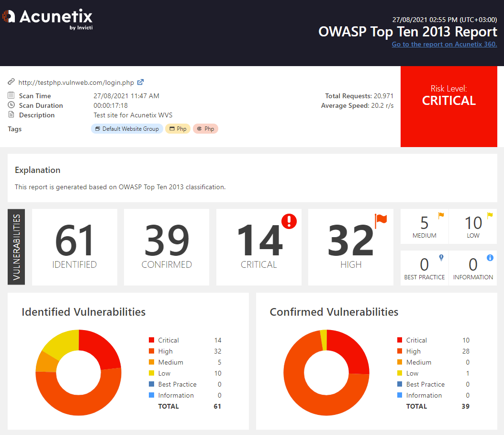Click the yellow flag icon on Low card
The image size is (504, 435).
click(x=490, y=216)
